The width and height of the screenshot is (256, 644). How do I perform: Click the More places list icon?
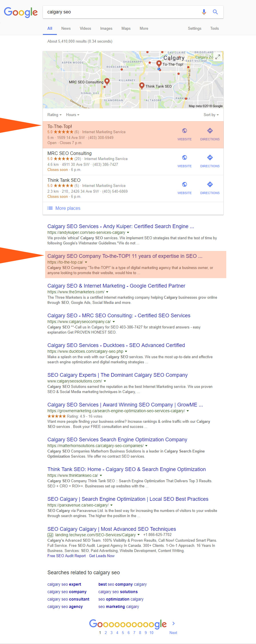coord(50,208)
